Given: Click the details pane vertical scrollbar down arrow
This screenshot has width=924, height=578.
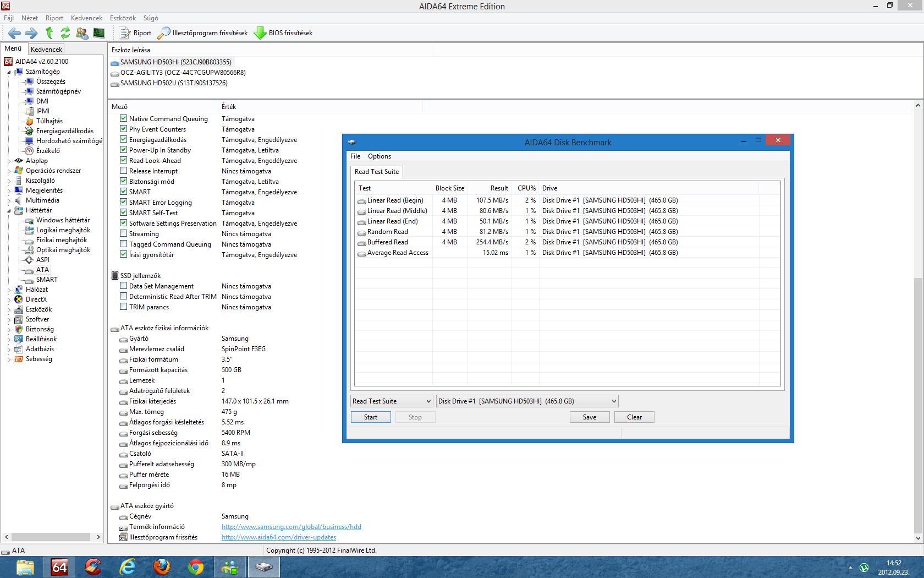Looking at the screenshot, I should coord(918,538).
